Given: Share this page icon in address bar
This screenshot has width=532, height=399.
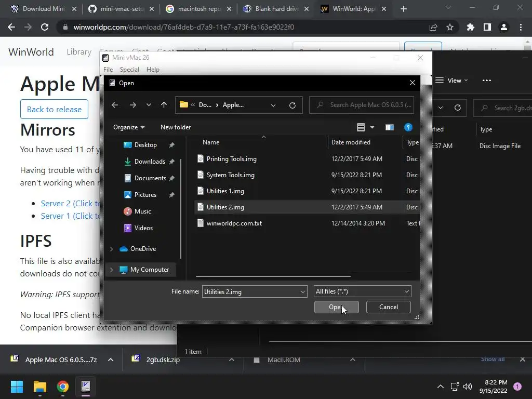Looking at the screenshot, I should pyautogui.click(x=433, y=27).
